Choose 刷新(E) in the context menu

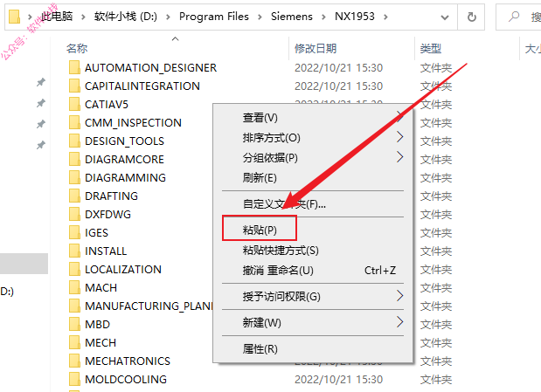(260, 178)
